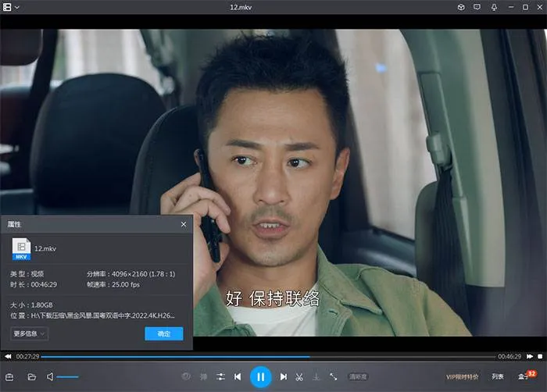Click the 12.mkv file name in properties
The height and width of the screenshot is (392, 547).
point(45,248)
